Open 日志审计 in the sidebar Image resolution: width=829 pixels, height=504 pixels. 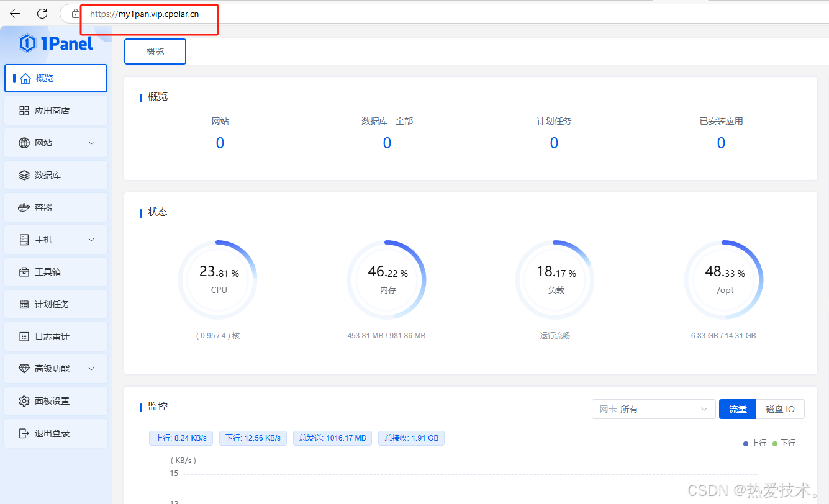pos(56,336)
